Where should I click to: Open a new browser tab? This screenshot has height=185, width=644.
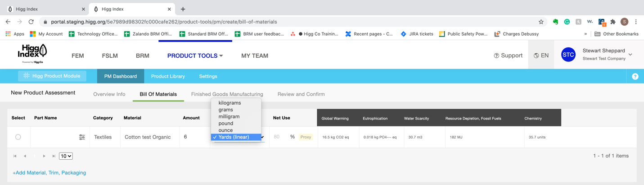(183, 9)
